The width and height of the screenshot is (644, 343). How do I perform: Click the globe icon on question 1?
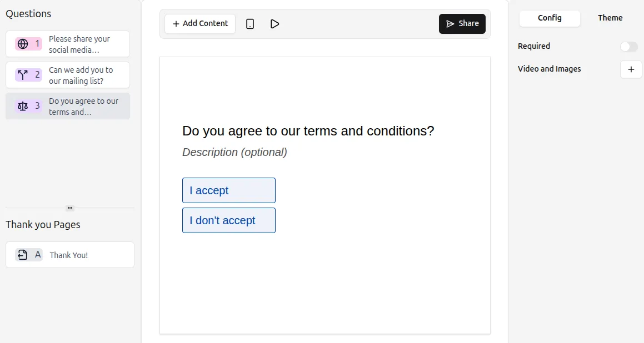click(23, 43)
